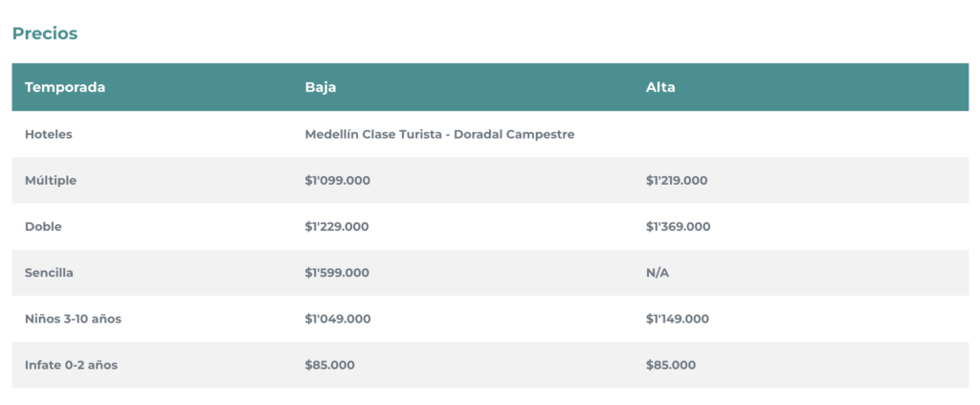Image resolution: width=980 pixels, height=405 pixels.
Task: Click the $1'099.000 Múltiple Baja price
Action: 337,180
